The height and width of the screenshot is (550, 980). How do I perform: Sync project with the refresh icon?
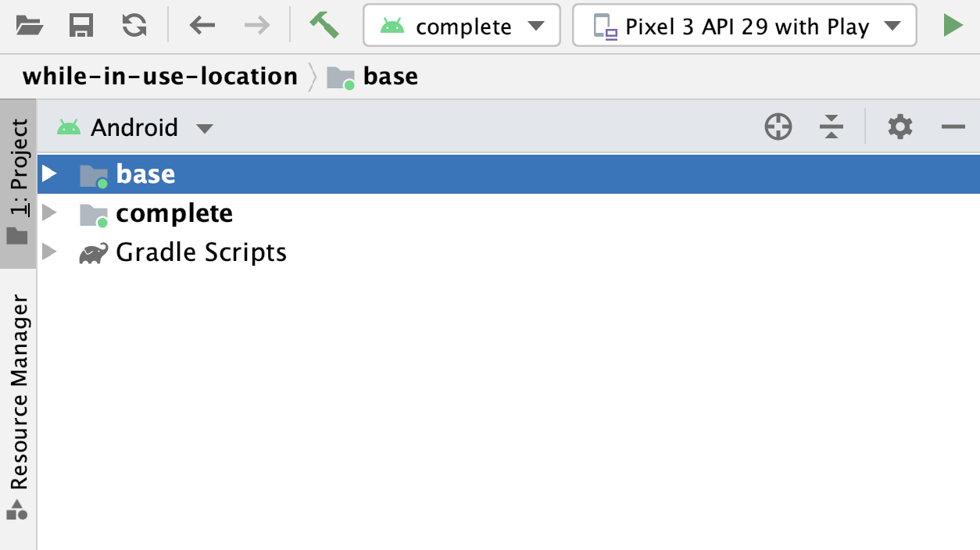tap(134, 26)
